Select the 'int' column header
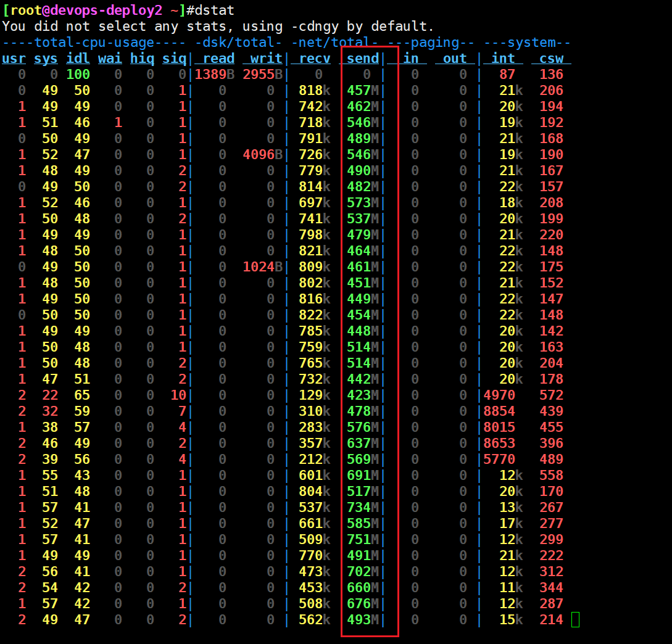 503,58
